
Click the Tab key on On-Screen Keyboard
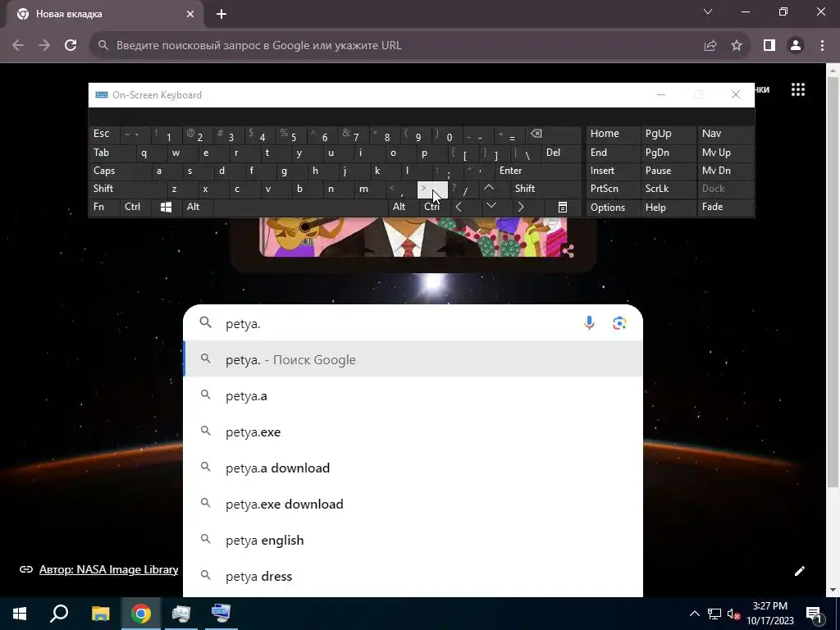112,153
